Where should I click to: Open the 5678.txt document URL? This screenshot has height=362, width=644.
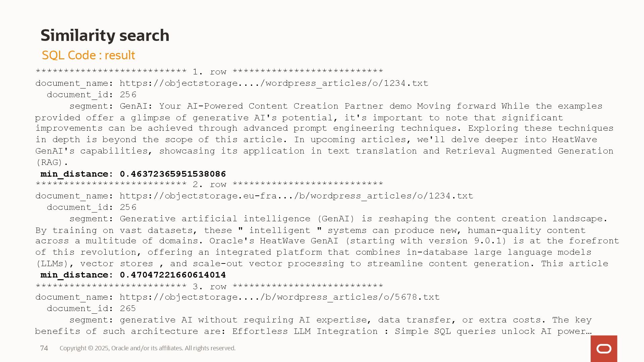coord(279,297)
